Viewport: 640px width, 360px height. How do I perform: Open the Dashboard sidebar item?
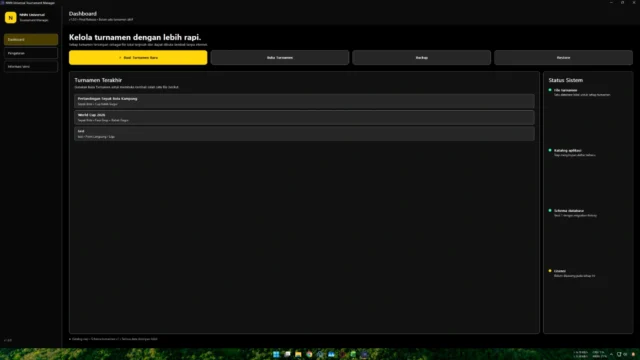coord(31,40)
